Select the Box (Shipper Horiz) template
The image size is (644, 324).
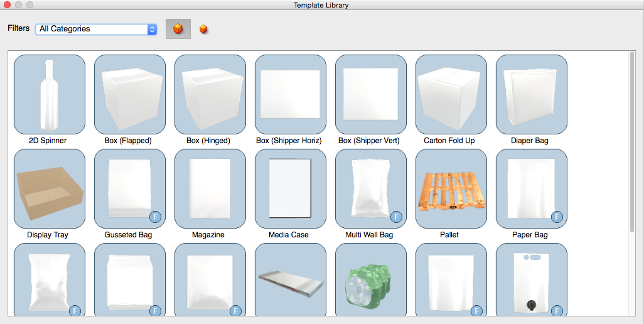pos(291,94)
